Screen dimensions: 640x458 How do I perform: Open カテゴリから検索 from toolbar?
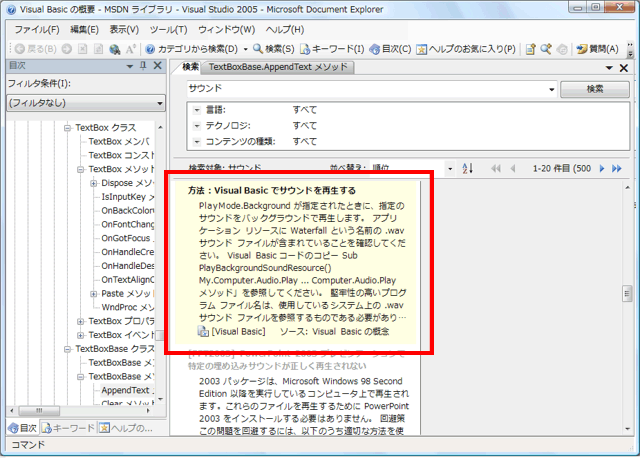coord(192,49)
